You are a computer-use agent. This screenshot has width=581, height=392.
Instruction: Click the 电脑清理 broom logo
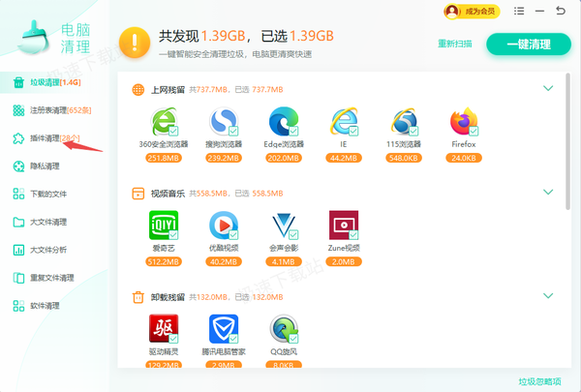pos(33,38)
